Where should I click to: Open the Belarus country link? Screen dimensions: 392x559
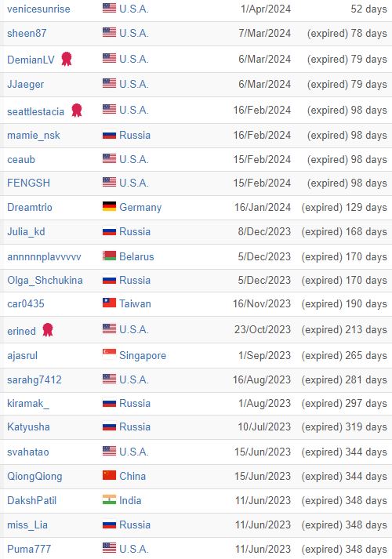pos(136,256)
